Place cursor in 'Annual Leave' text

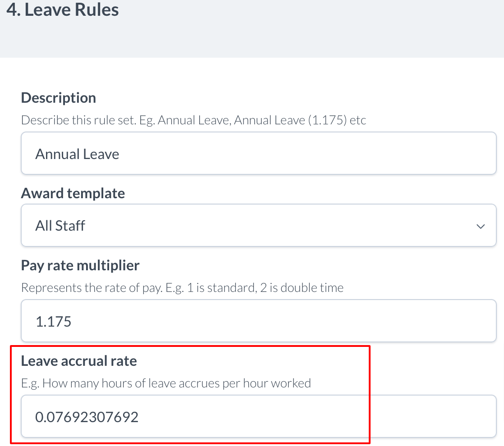point(77,154)
